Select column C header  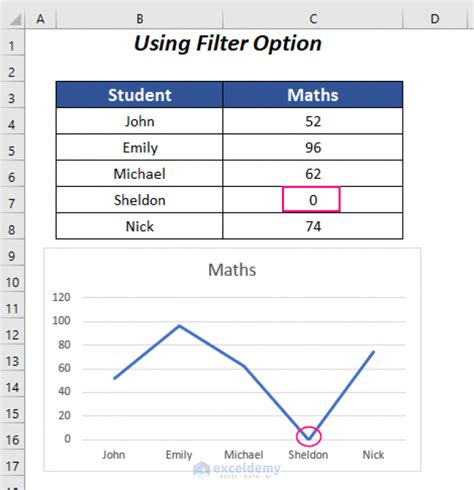click(x=313, y=19)
